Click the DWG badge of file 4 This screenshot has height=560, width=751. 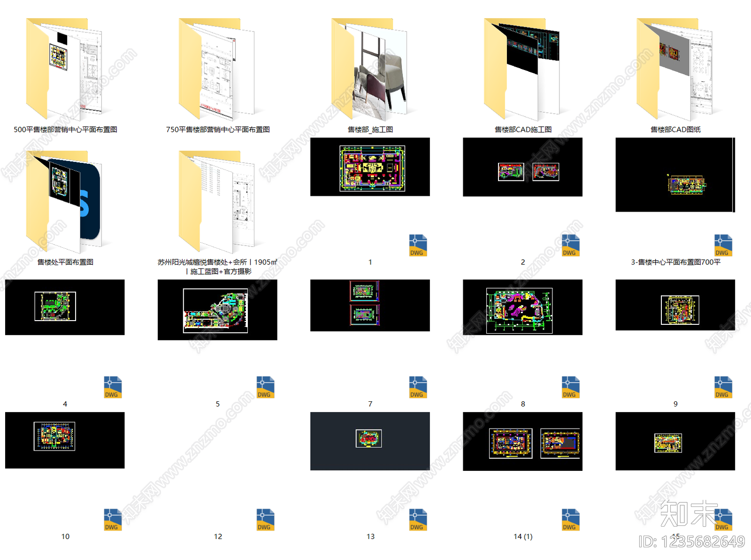pos(113,387)
